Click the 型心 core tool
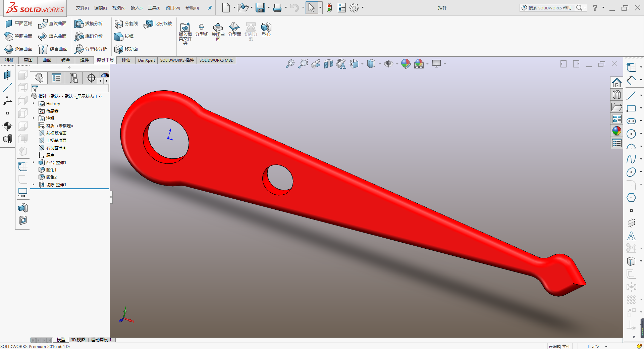 coord(266,30)
